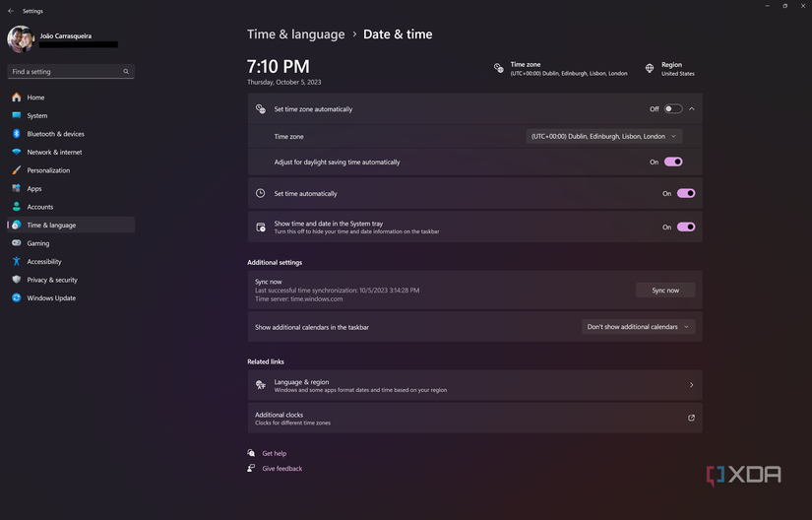Open Additional clocks external link icon
The height and width of the screenshot is (520, 812).
[691, 418]
